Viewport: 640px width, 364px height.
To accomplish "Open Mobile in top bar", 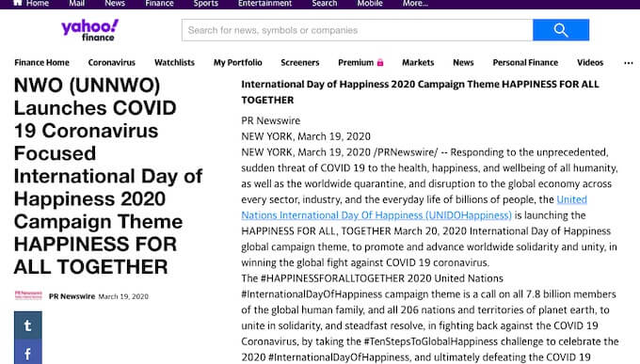I will (x=370, y=3).
